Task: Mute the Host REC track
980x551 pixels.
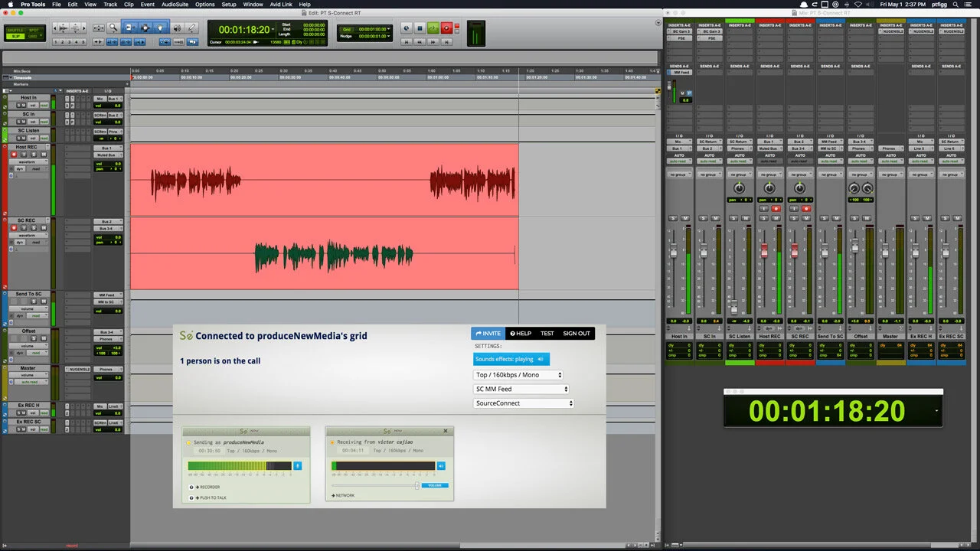Action: click(x=44, y=155)
